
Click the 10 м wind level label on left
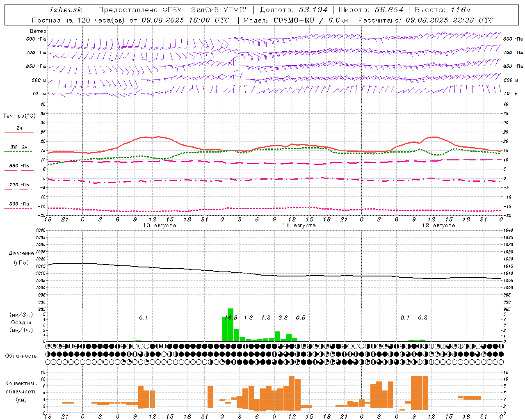coord(39,94)
